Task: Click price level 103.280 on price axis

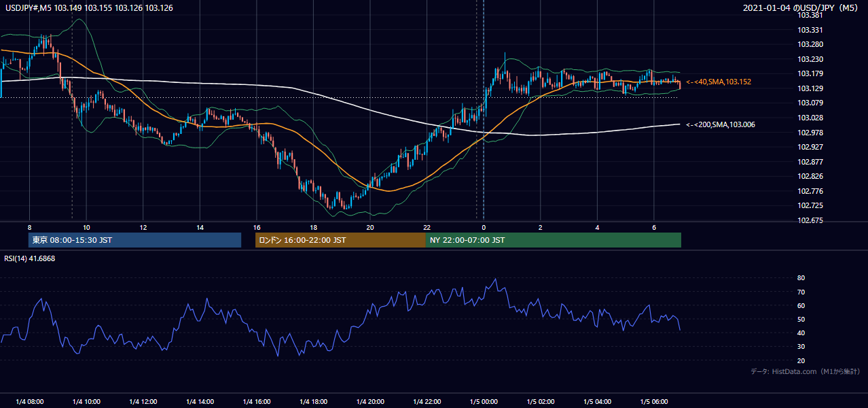Action: point(810,45)
